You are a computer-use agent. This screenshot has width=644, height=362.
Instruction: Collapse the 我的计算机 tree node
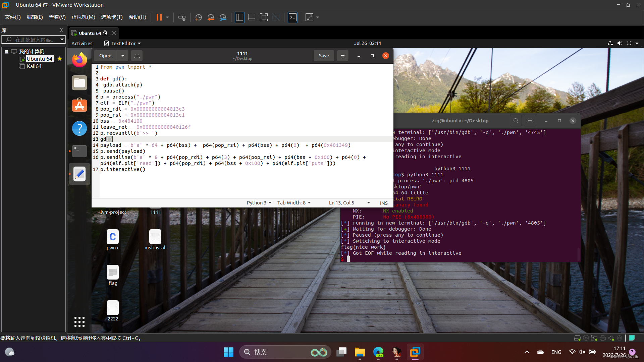6,52
